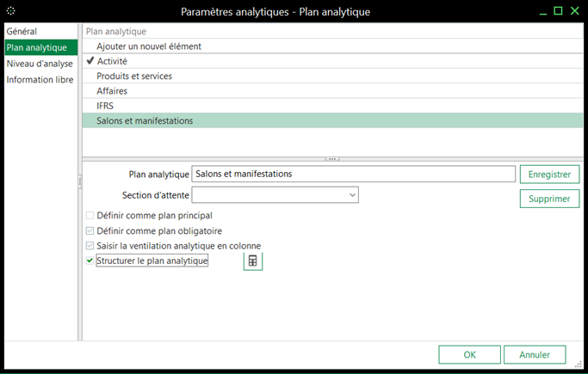Screen dimensions: 588x374
Task: Toggle Saisir la ventilation analytique en colonne
Action: pos(90,246)
